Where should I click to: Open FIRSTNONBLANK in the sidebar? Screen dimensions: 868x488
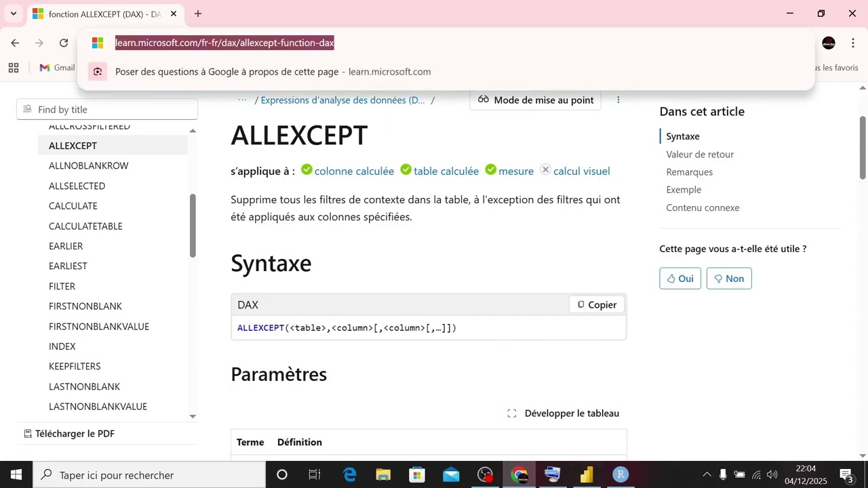click(85, 306)
